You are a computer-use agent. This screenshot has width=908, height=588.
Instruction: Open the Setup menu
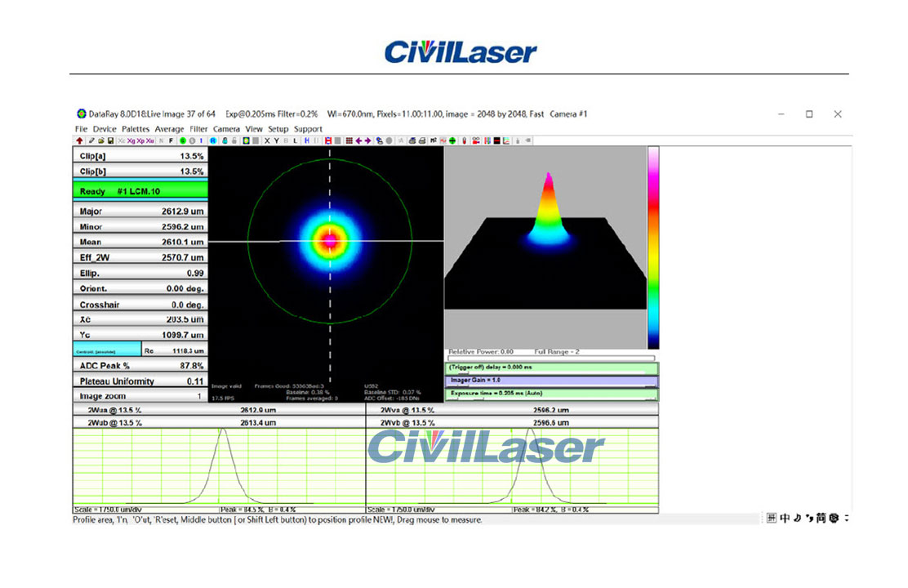coord(278,129)
